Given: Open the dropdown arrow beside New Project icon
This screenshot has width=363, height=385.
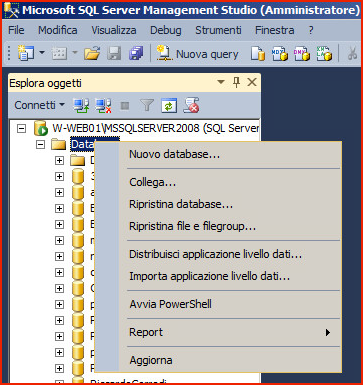Looking at the screenshot, I should pos(42,53).
